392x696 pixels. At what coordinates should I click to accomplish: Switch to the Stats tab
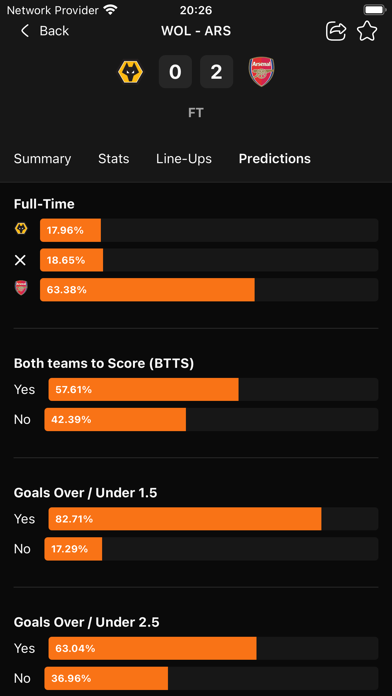[114, 158]
